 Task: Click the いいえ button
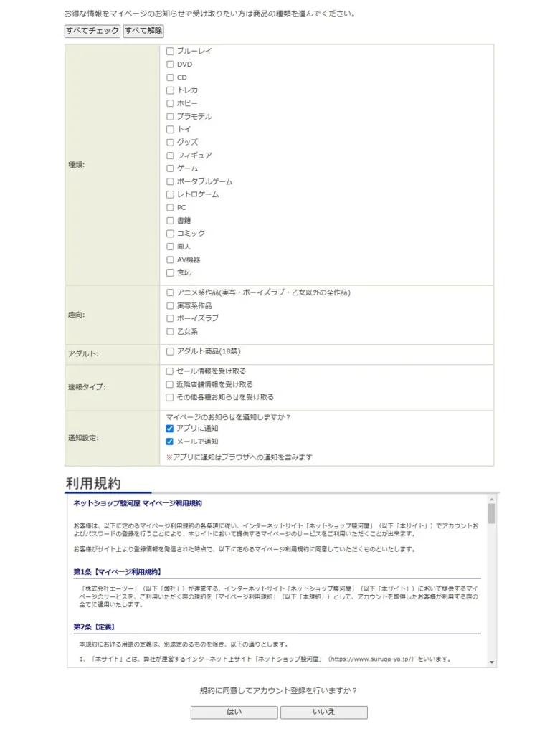(x=323, y=712)
